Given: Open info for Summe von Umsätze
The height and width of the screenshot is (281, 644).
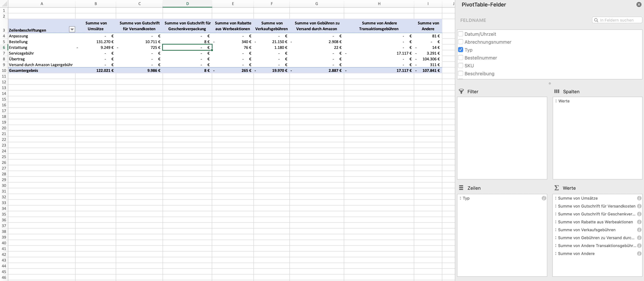Looking at the screenshot, I should click(639, 198).
